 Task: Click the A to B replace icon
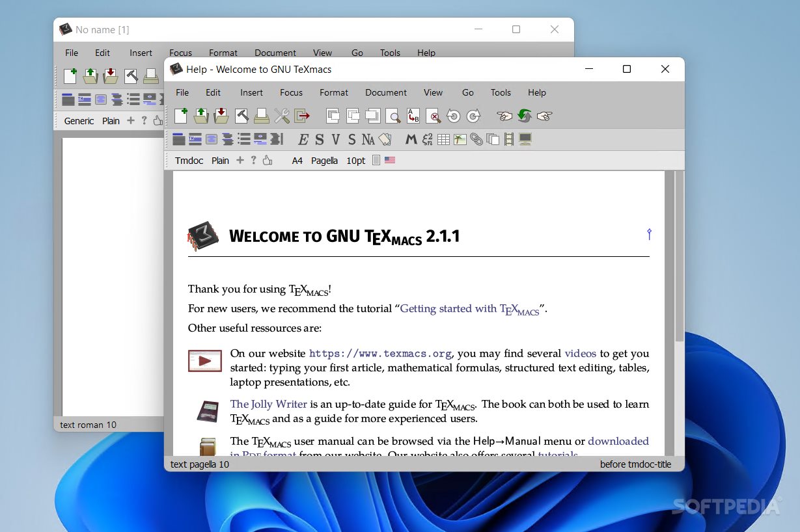[413, 116]
